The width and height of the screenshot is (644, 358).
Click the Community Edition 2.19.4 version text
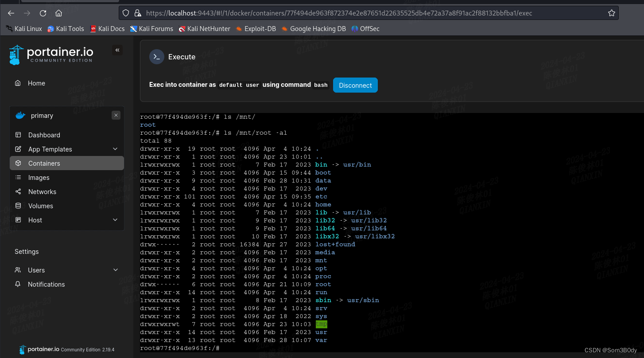click(x=88, y=350)
